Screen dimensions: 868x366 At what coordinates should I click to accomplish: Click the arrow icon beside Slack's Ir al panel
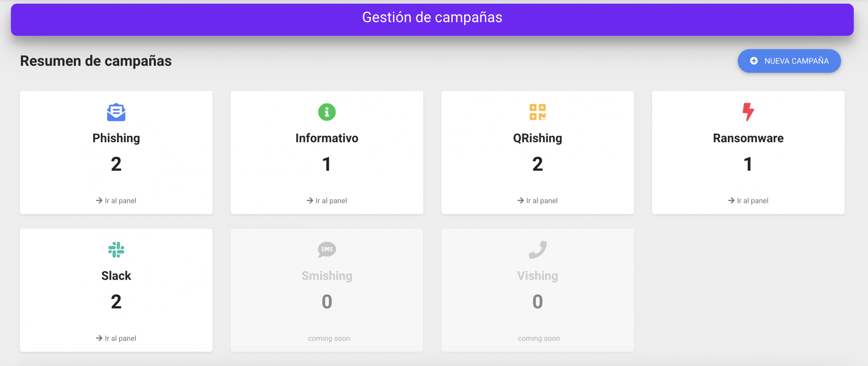coord(99,338)
